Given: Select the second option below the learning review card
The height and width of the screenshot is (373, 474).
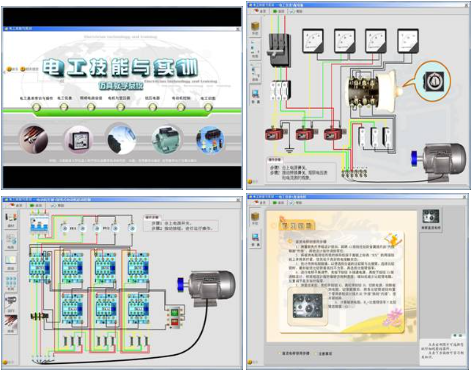Looking at the screenshot, I should pos(323,353).
